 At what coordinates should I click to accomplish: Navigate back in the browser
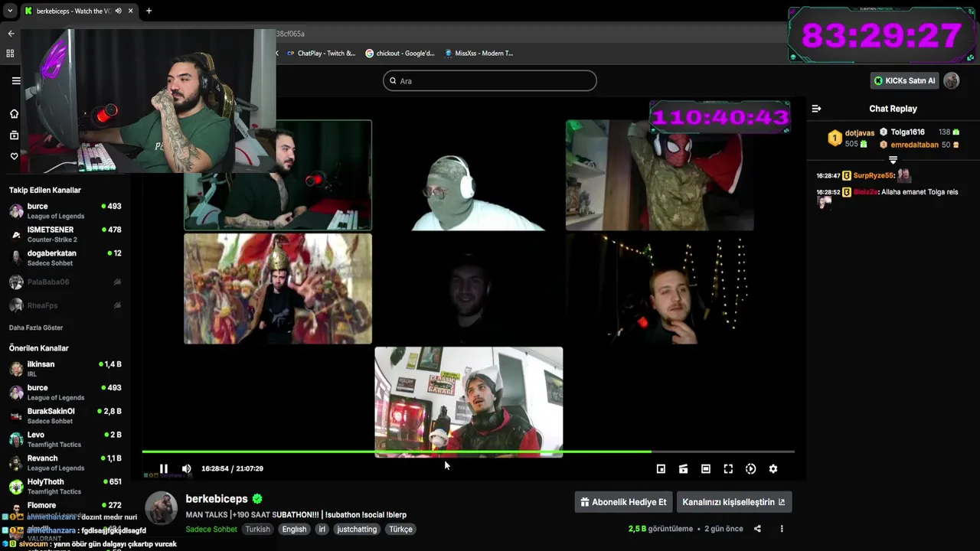pyautogui.click(x=11, y=34)
